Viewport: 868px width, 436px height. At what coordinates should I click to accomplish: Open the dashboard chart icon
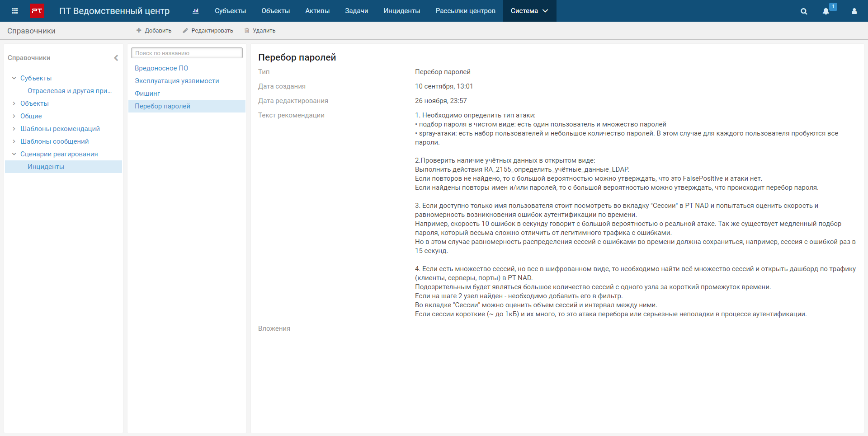[196, 11]
